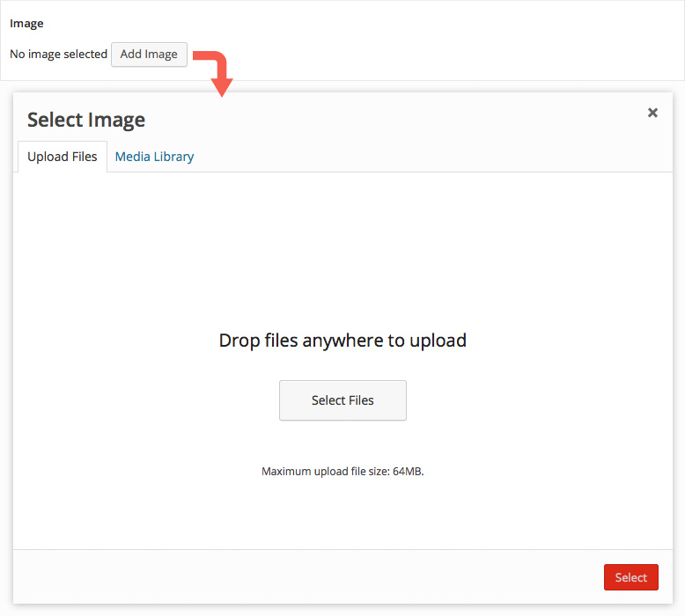Click the gray gap between Image panel and dialog
Screen dimensions: 685x616
440,86
